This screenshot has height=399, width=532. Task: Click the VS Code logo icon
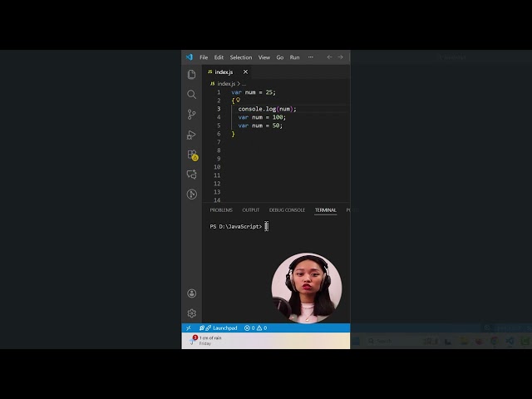190,57
